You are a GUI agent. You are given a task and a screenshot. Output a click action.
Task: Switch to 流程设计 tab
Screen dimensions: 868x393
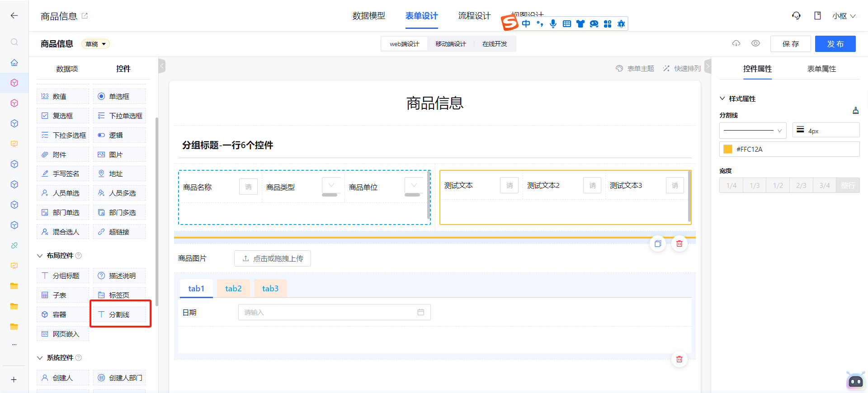click(474, 16)
